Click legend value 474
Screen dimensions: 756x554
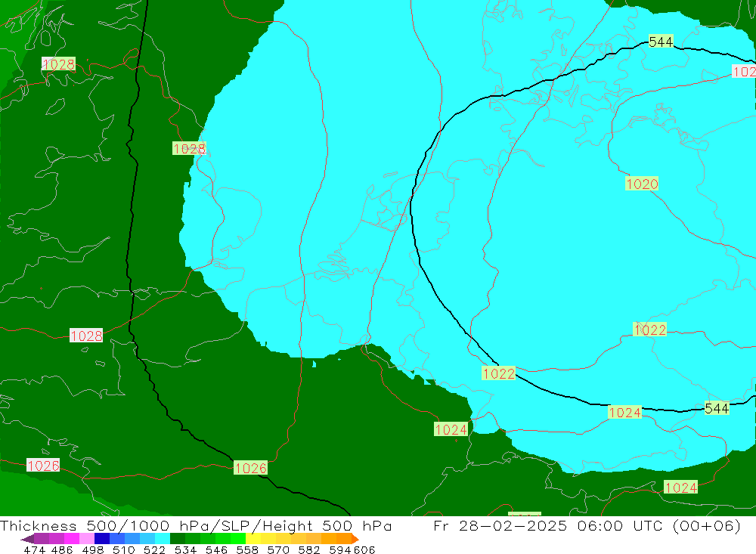click(34, 549)
